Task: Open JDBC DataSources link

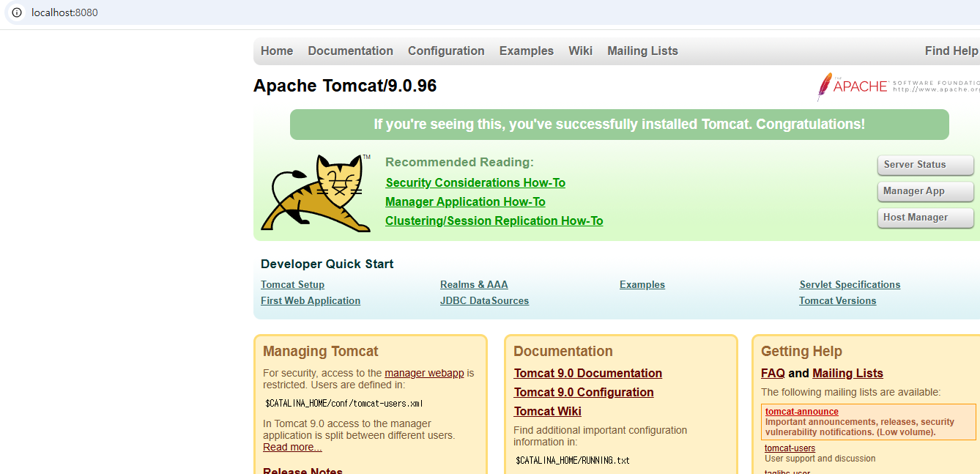Action: coord(484,300)
